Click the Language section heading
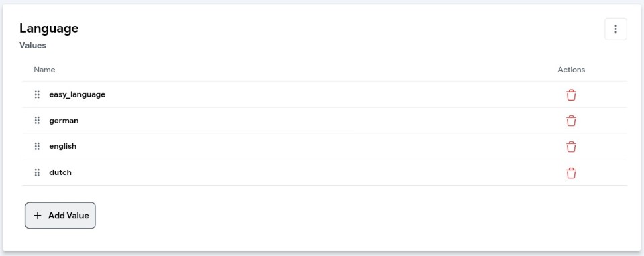 49,29
